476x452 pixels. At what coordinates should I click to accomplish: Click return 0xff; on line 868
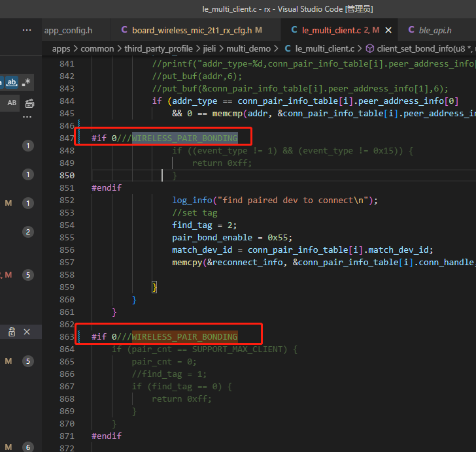(x=182, y=399)
